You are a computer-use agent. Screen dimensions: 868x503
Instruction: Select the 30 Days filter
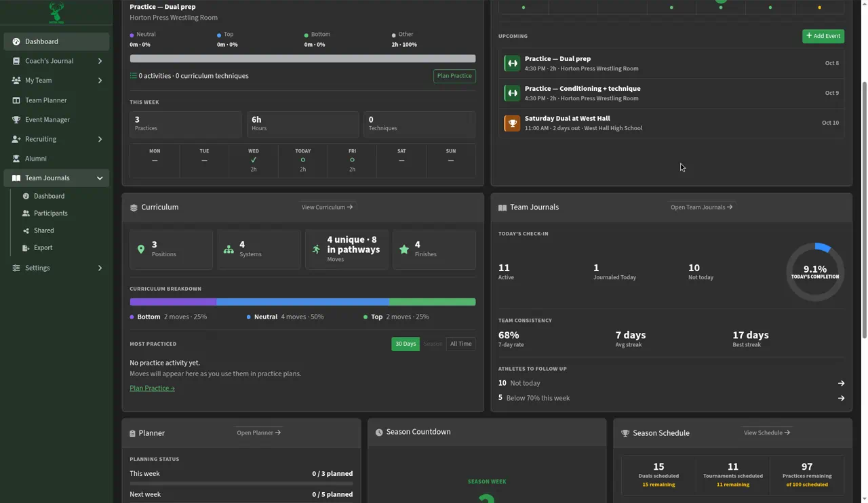click(x=406, y=344)
